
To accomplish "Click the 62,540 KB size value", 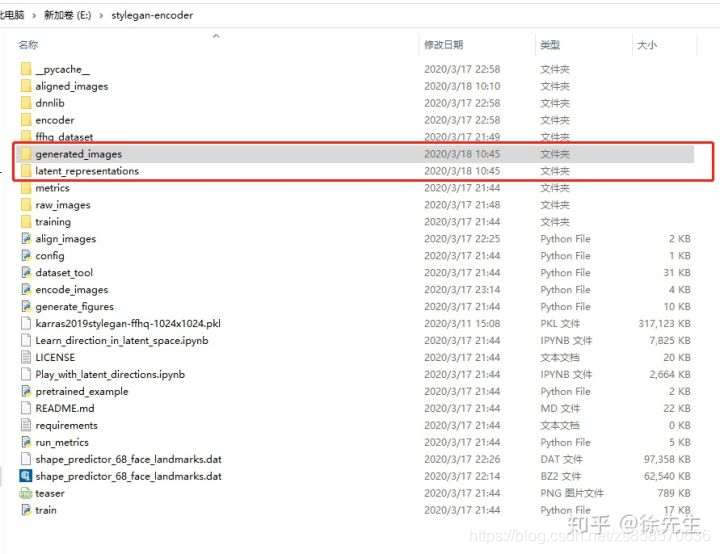I will pyautogui.click(x=667, y=476).
